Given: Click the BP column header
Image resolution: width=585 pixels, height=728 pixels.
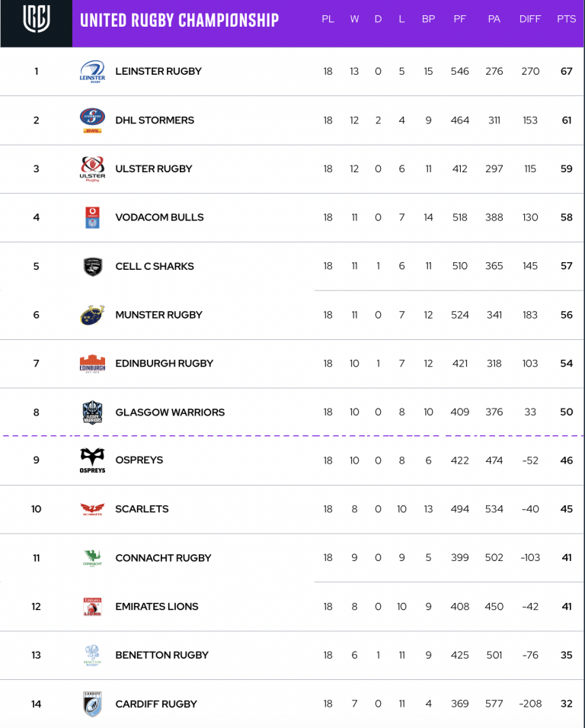Looking at the screenshot, I should pos(428,19).
